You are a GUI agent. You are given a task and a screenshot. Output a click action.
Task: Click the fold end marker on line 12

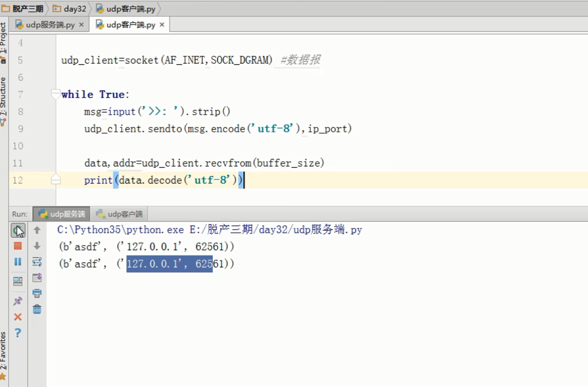56,180
